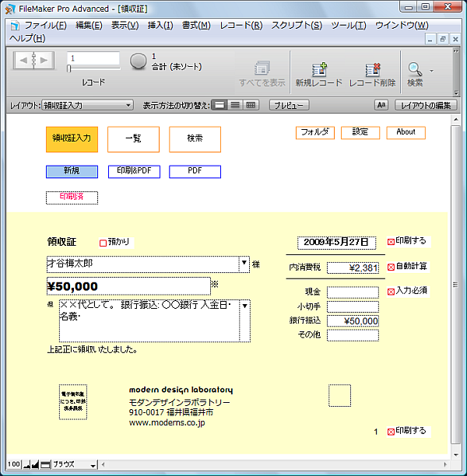Switch to form view icon

(x=220, y=105)
